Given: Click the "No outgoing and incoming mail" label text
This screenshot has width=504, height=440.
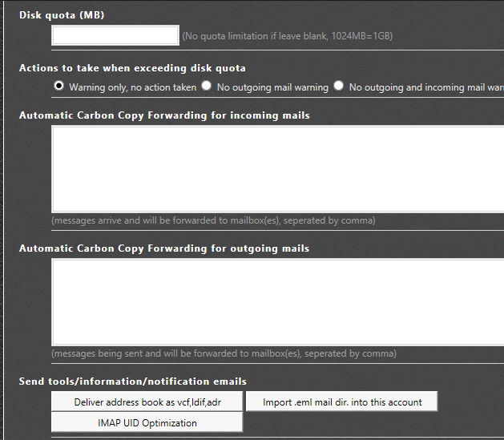Looking at the screenshot, I should 425,87.
